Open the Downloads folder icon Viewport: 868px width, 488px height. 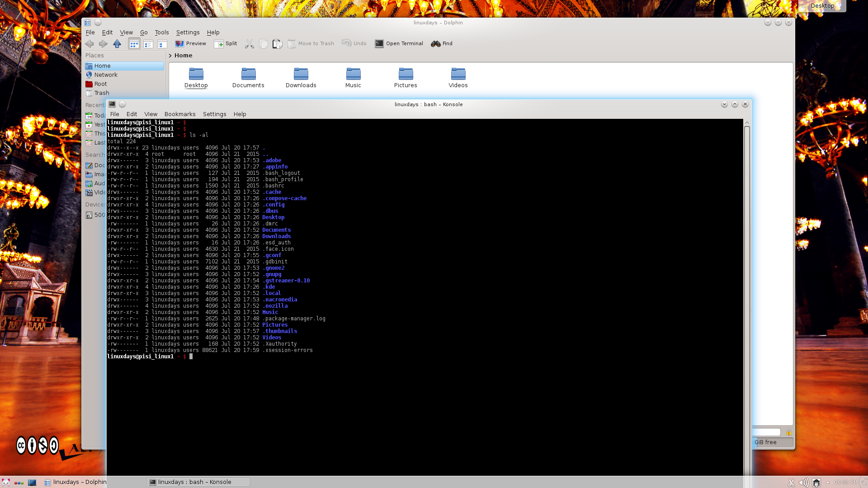(301, 74)
